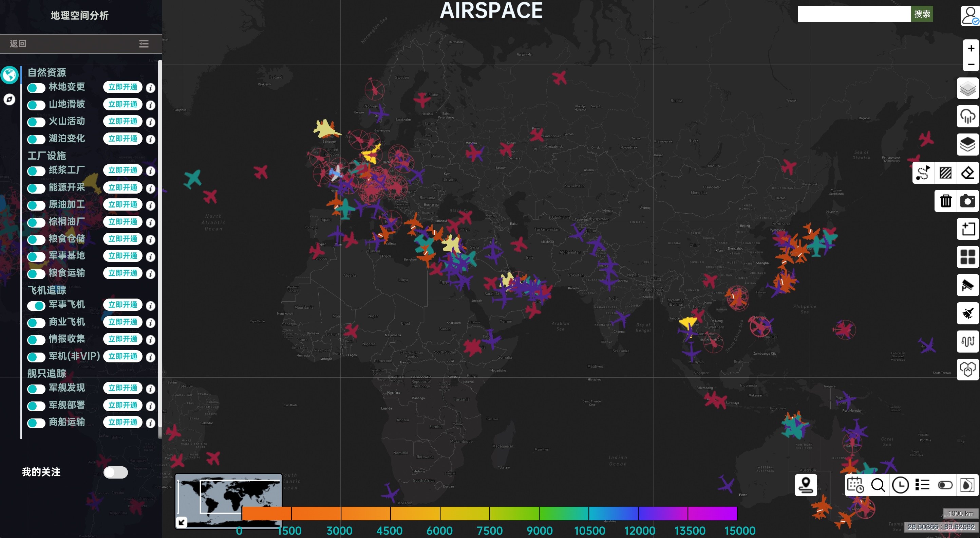Select the 自然资源 category heading

(x=47, y=72)
